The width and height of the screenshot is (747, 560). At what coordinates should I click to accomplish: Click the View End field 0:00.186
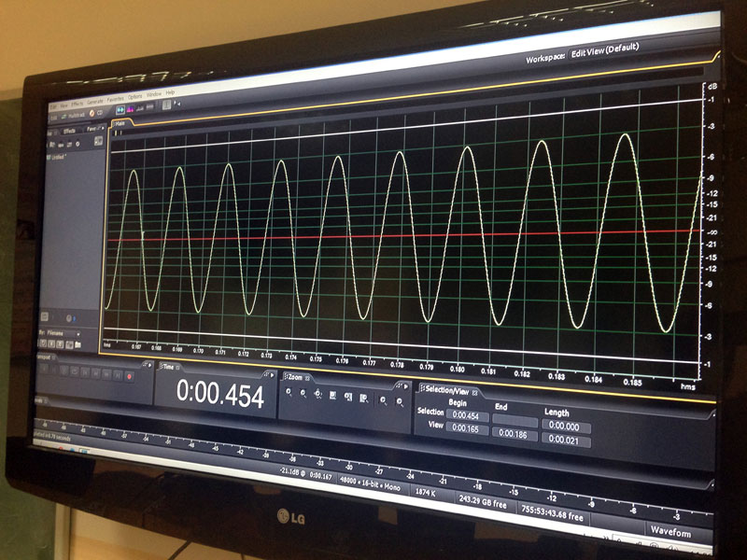[x=514, y=434]
